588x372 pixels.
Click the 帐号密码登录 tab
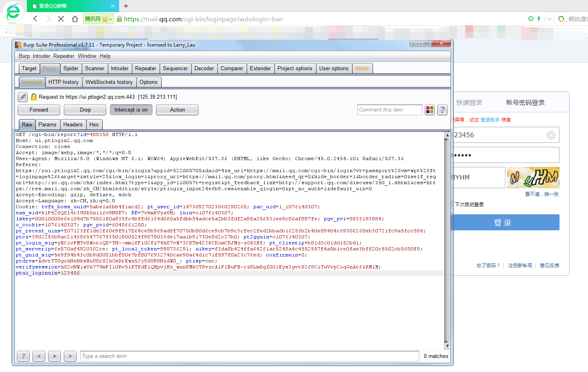point(525,103)
